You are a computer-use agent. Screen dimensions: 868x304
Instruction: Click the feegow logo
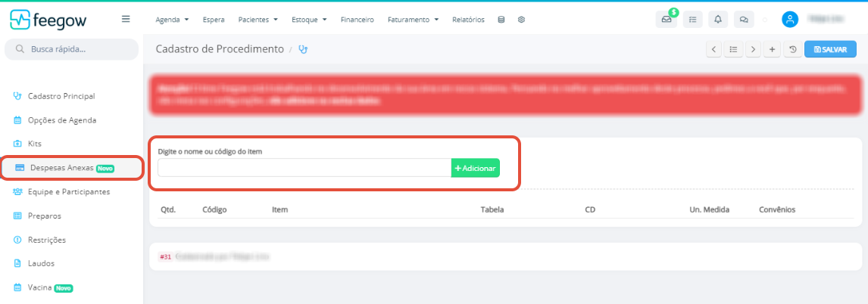48,20
